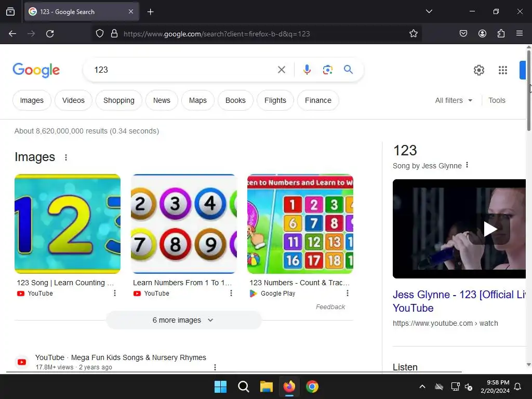The width and height of the screenshot is (532, 399).
Task: Open Jess Glynne - 123 Official YouTube link
Action: coord(459,301)
